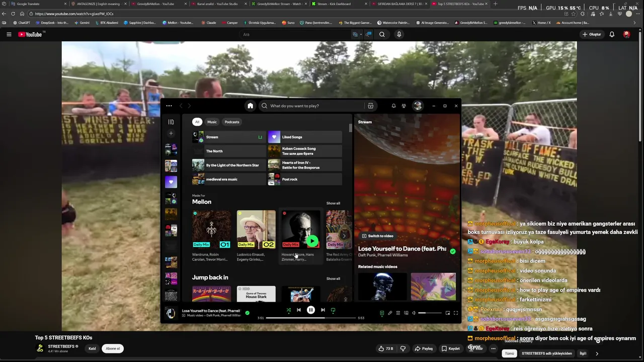
Task: Go to Spotify Home
Action: point(250,106)
